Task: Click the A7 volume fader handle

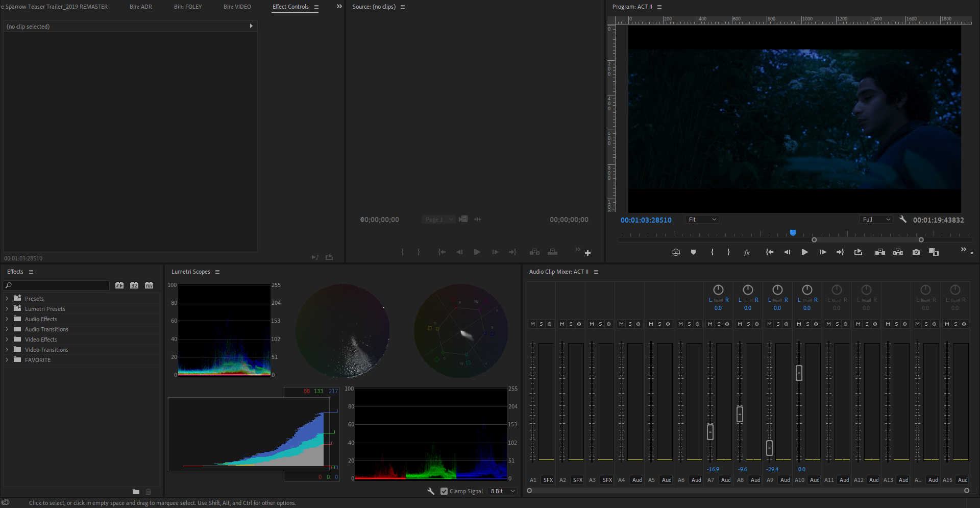Action: click(710, 432)
